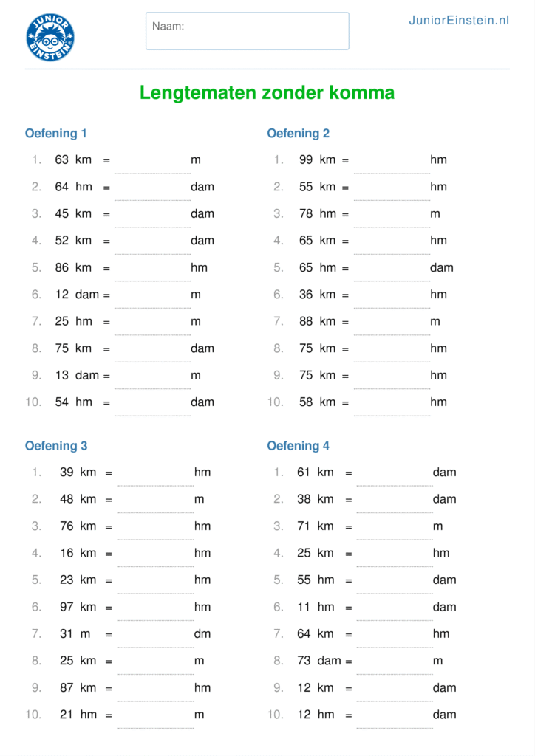Select the Oefening 2 heading
The width and height of the screenshot is (535, 756).
[298, 134]
